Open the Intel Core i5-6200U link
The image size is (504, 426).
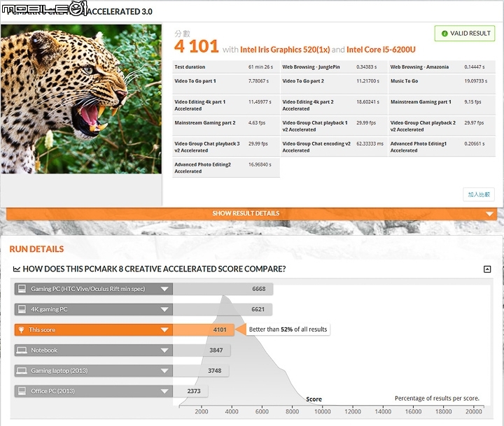click(381, 50)
